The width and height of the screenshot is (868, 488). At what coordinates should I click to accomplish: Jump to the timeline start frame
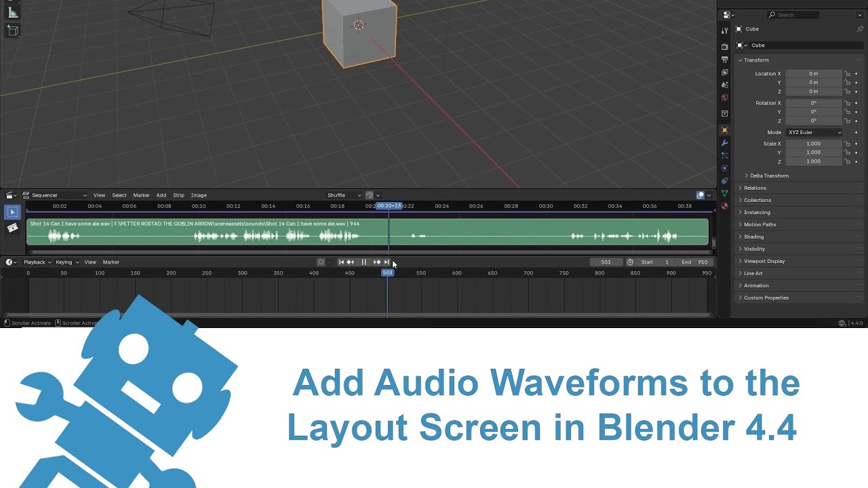341,262
